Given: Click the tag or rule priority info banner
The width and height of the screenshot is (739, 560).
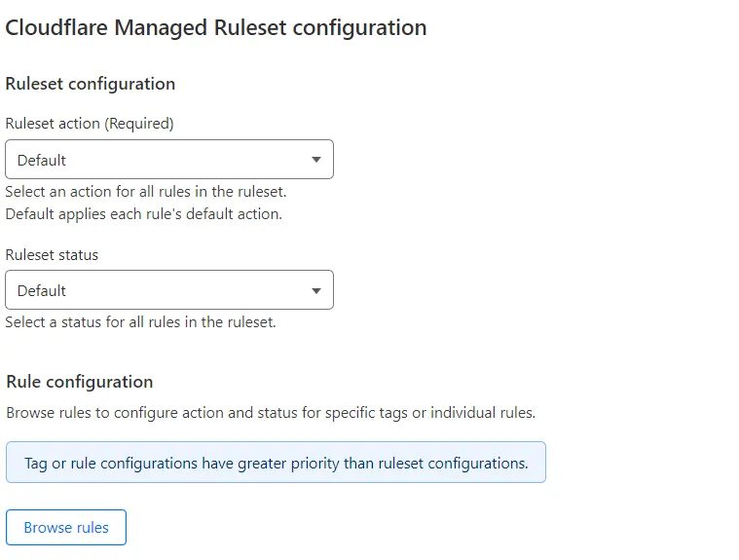Looking at the screenshot, I should point(276,463).
